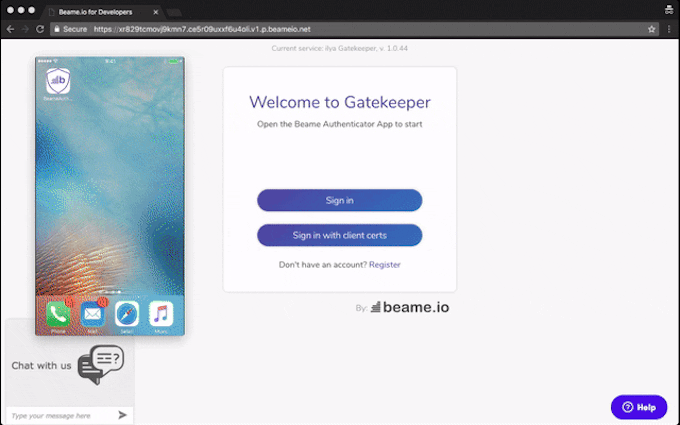Click Sign in with client certs
This screenshot has height=425, width=680.
coord(340,235)
